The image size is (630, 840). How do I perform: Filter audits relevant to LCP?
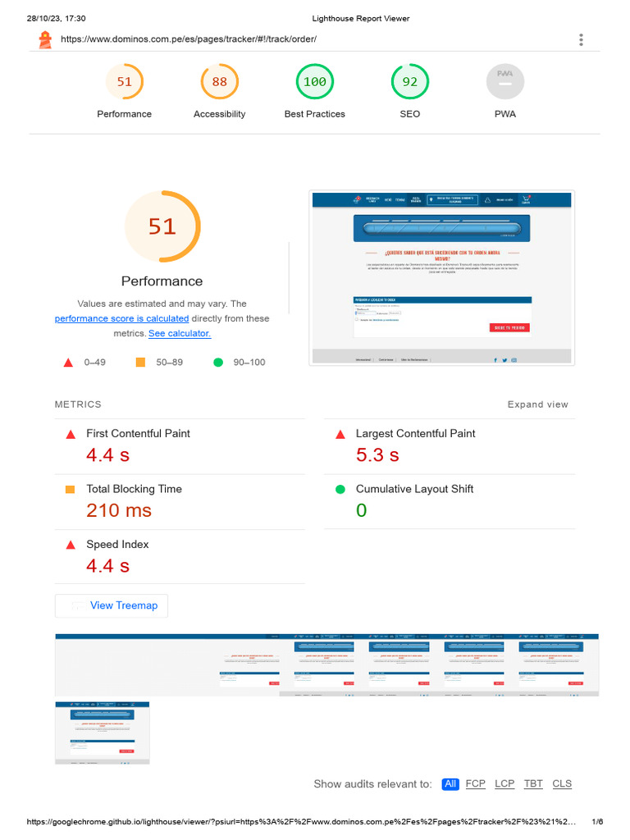click(x=504, y=783)
